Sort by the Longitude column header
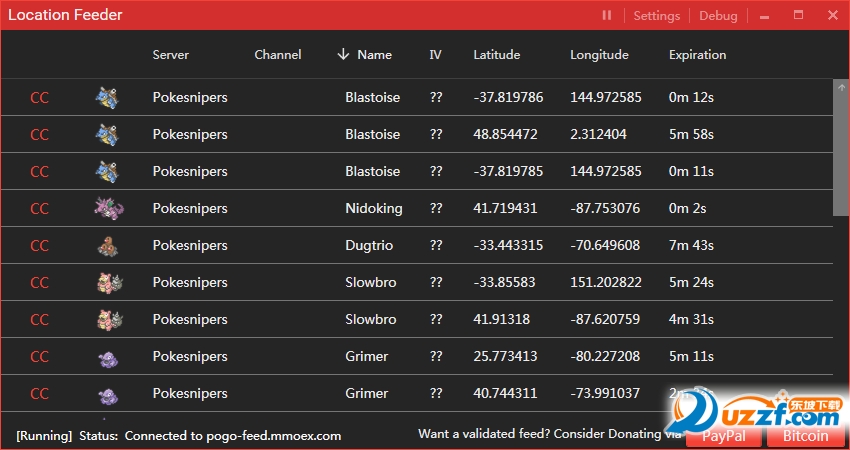Viewport: 850px width, 450px height. pos(599,55)
